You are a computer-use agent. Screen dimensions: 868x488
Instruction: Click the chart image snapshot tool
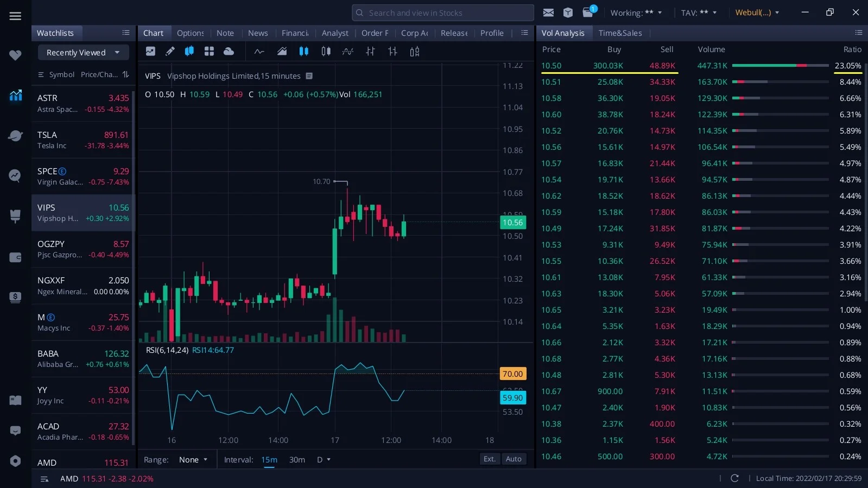coord(150,51)
